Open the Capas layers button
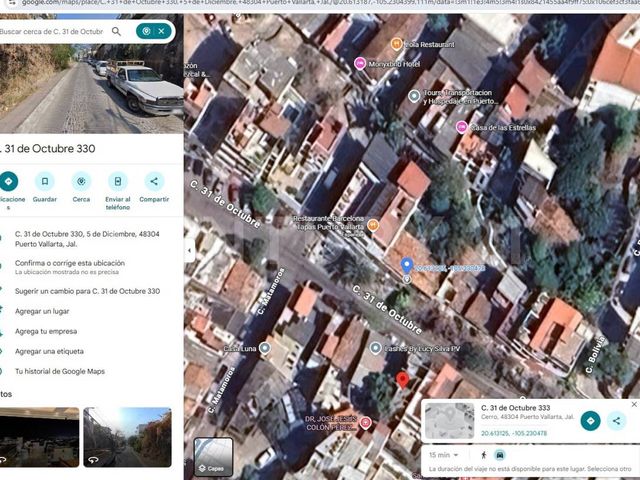This screenshot has height=480, width=640. tap(213, 456)
